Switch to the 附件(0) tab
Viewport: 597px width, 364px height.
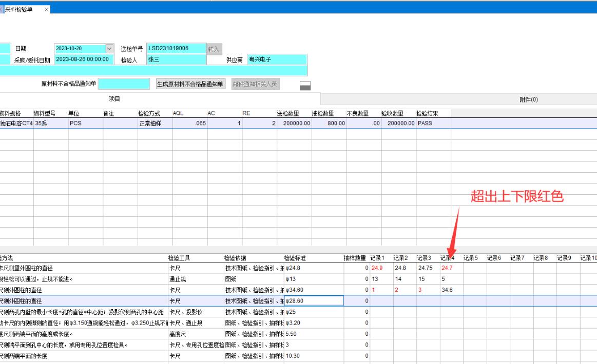(528, 99)
